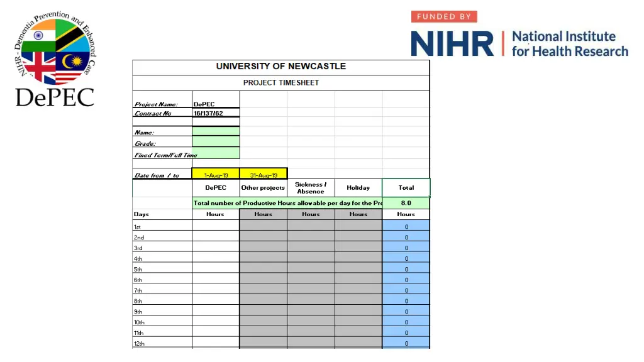Click the Name label
This screenshot has height=362, width=644.
144,133
